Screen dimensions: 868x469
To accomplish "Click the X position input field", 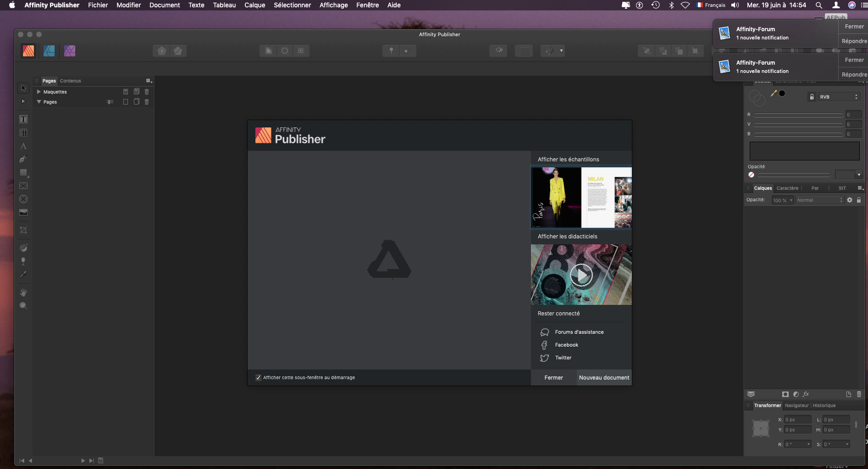I will click(x=797, y=419).
